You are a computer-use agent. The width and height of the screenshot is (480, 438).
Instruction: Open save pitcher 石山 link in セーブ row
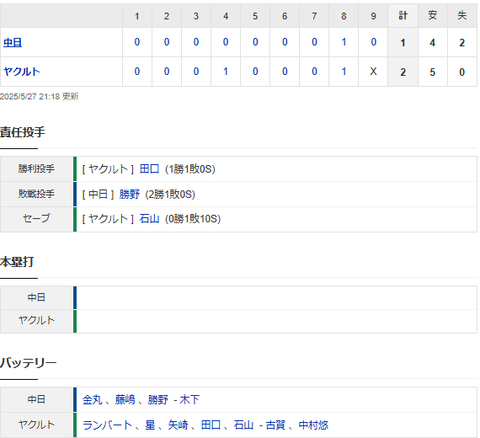click(x=149, y=219)
